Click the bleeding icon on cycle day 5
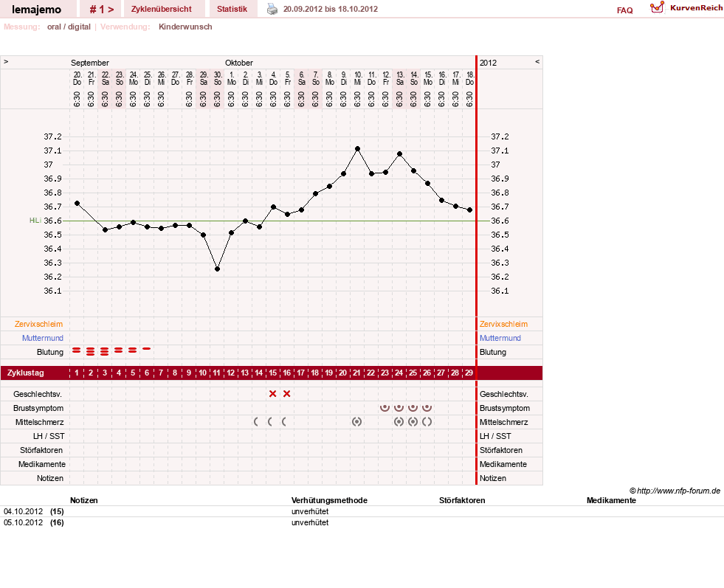Image resolution: width=724 pixels, height=588 pixels. [133, 350]
